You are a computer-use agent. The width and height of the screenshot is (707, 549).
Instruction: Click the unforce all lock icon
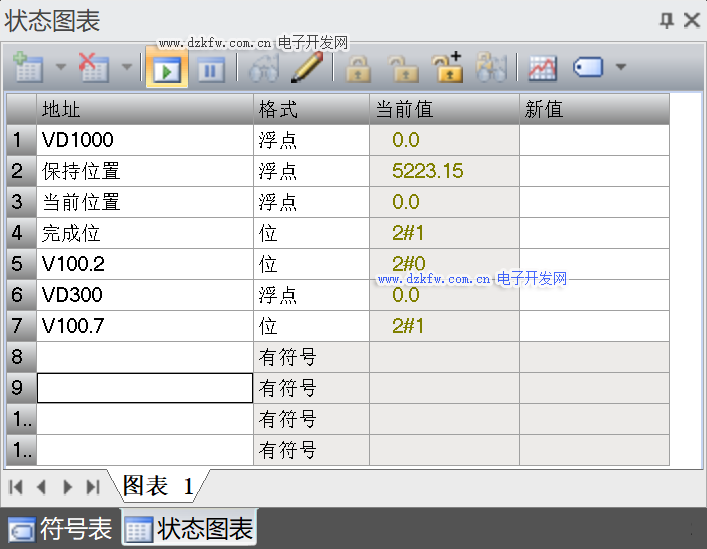(x=447, y=68)
